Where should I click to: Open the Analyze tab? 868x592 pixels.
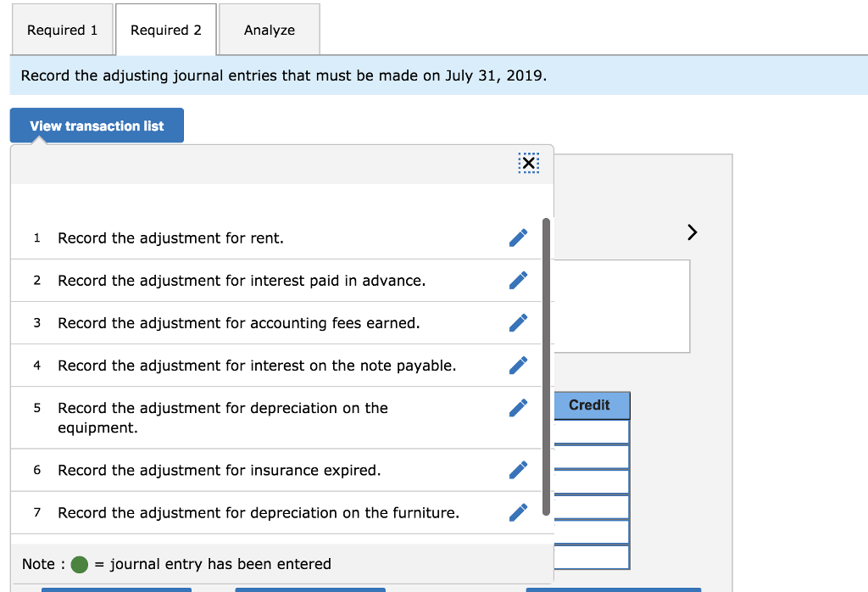(x=270, y=30)
